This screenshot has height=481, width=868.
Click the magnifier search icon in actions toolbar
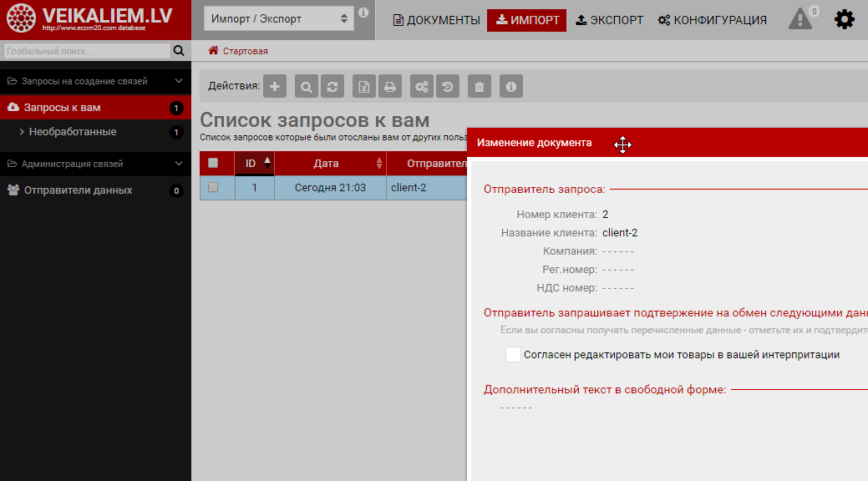coord(307,86)
